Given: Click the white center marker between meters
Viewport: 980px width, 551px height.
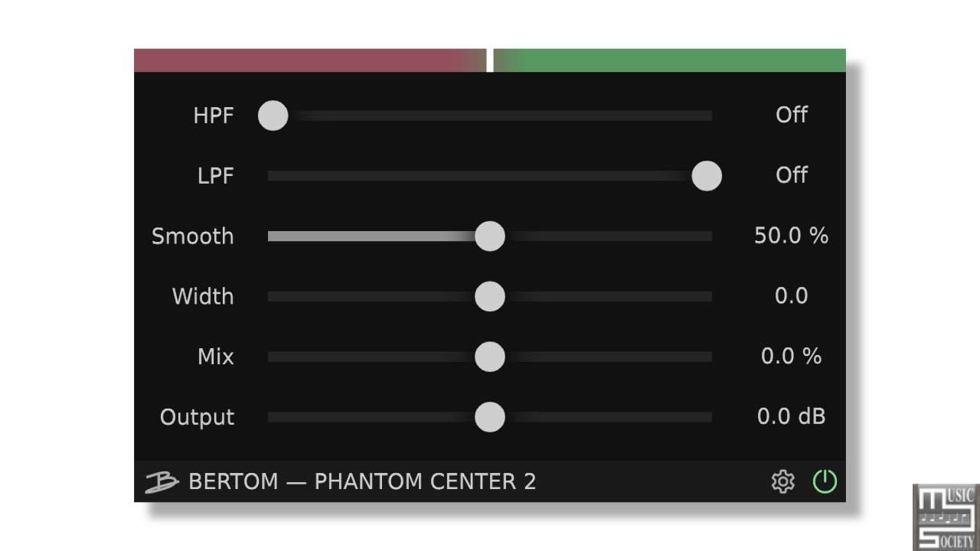Looking at the screenshot, I should pos(490,60).
